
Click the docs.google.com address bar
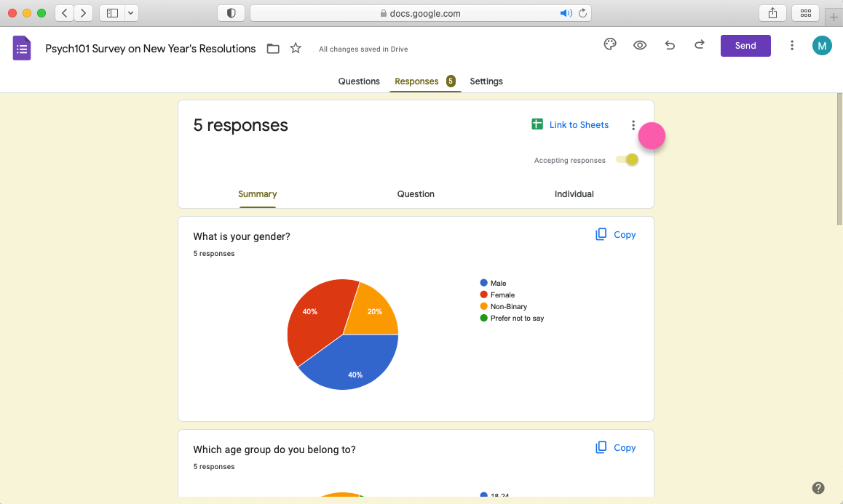[420, 13]
